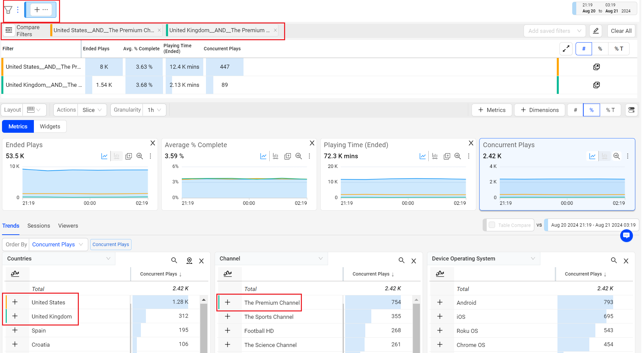The image size is (644, 353).
Task: Open the Sessions tab
Action: (x=39, y=226)
